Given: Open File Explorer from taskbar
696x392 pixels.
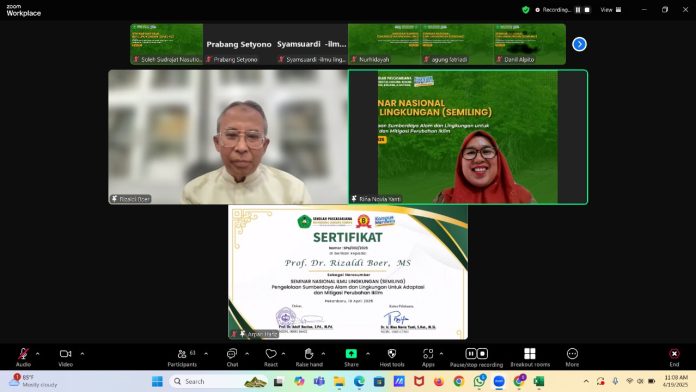Looking at the screenshot, I should coord(339,381).
